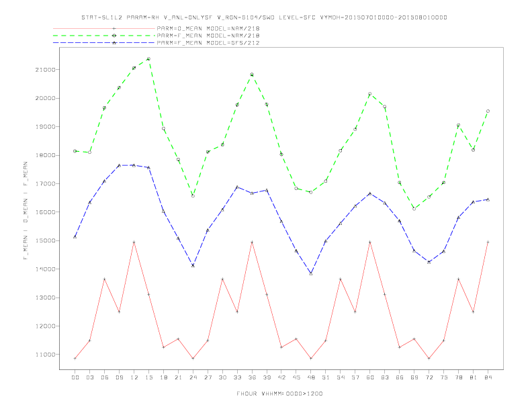Click the green NAM circle marker at hour 00
Viewport: 532px width, 411px height.
(75, 151)
